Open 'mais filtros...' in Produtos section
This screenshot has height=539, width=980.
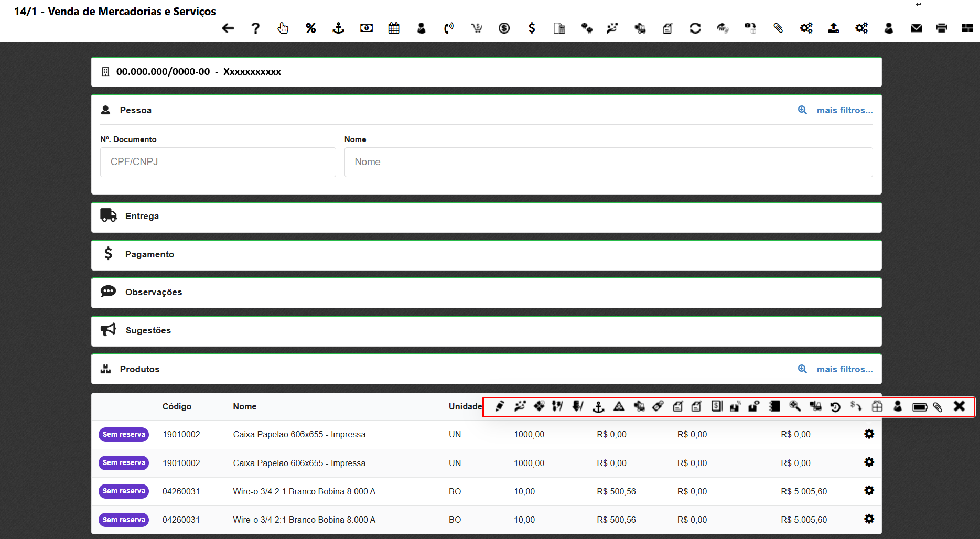coord(844,369)
